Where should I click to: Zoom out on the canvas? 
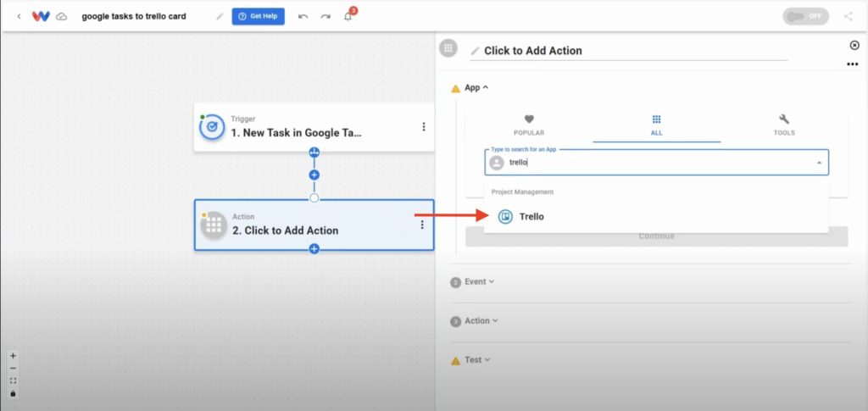coord(14,369)
